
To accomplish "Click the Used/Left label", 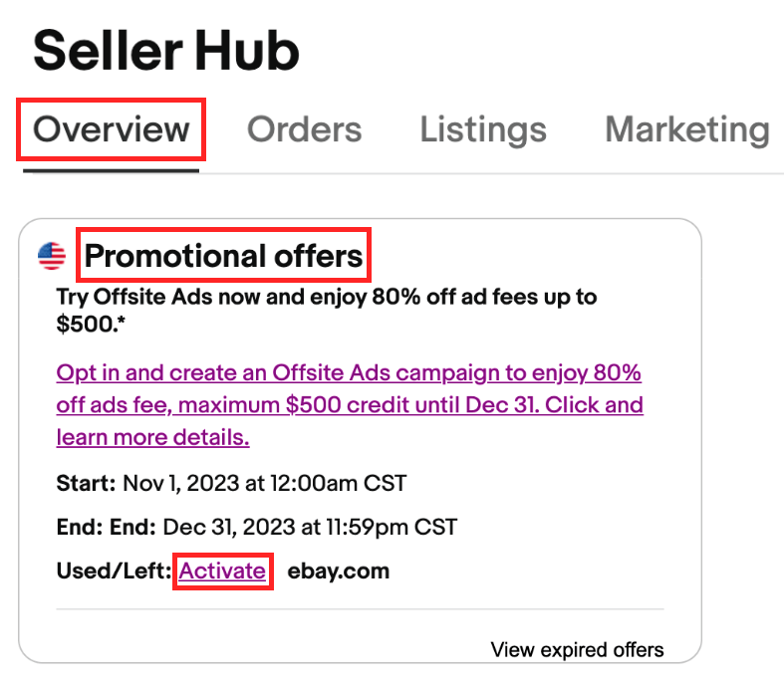I will point(114,571).
